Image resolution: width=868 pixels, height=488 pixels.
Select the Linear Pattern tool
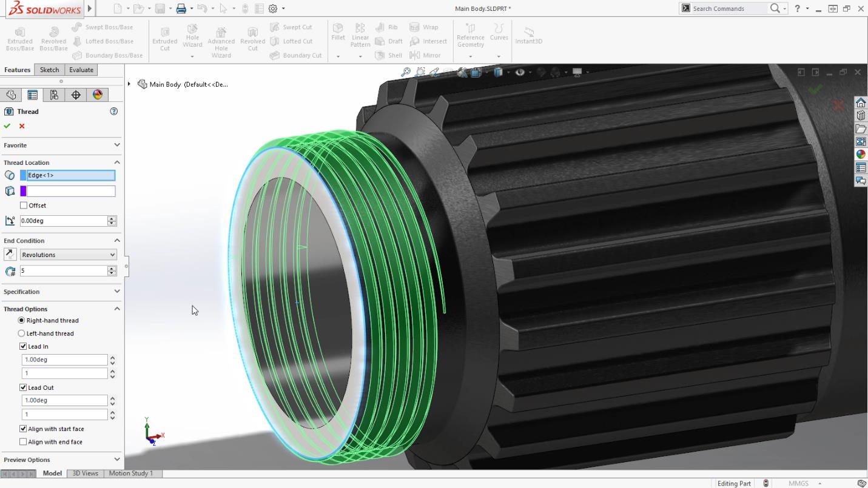360,38
